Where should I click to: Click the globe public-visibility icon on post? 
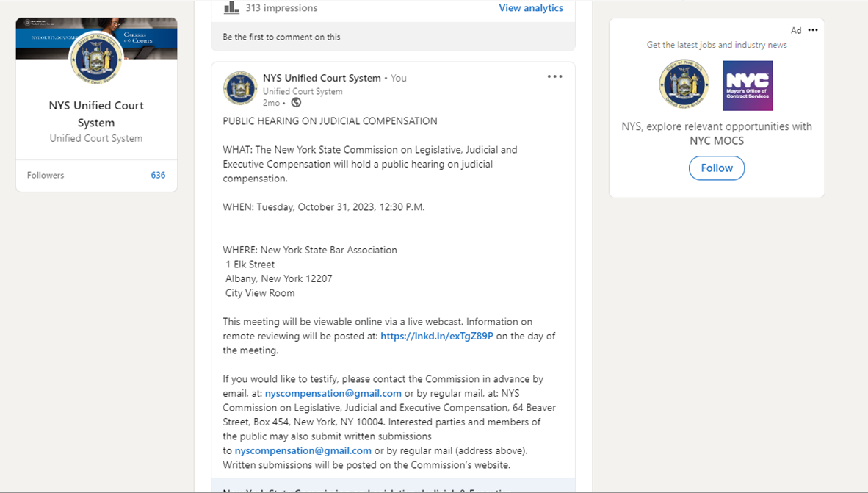296,102
